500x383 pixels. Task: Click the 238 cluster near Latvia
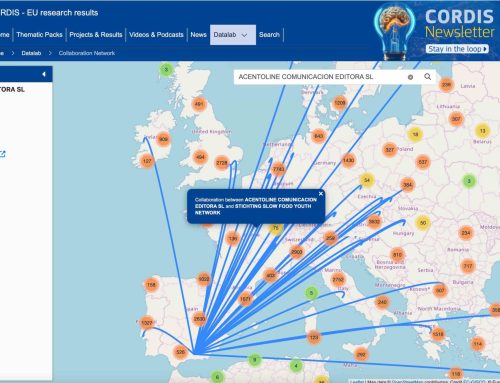tap(446, 85)
